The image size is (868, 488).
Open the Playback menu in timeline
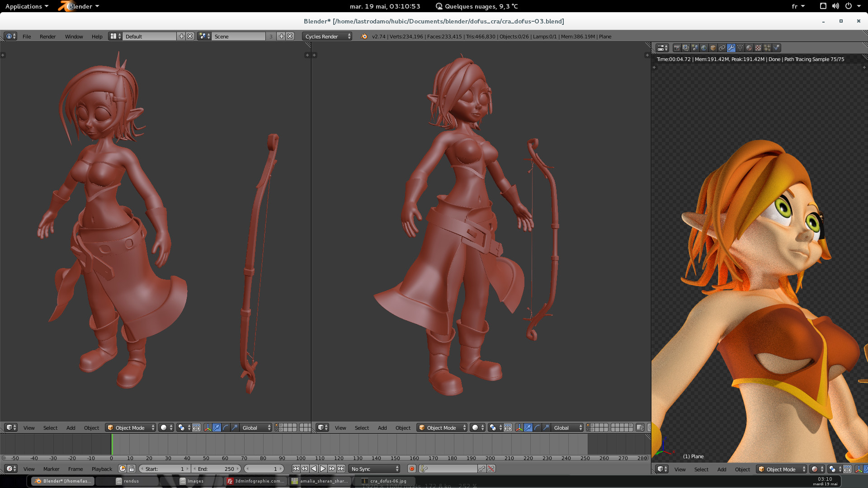tap(102, 469)
